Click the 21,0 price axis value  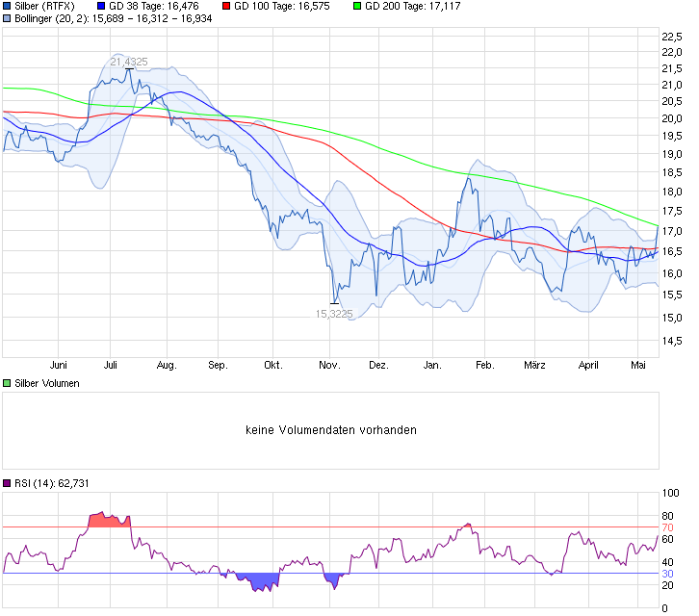click(672, 85)
